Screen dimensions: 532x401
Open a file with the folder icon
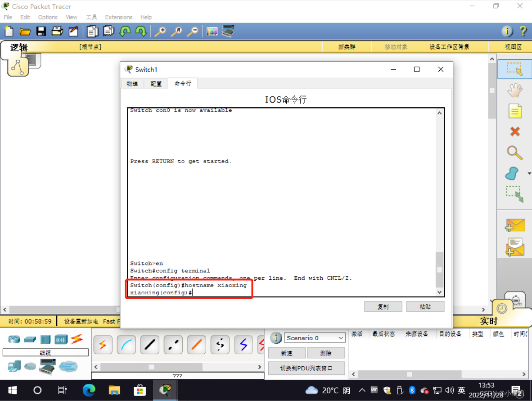25,32
